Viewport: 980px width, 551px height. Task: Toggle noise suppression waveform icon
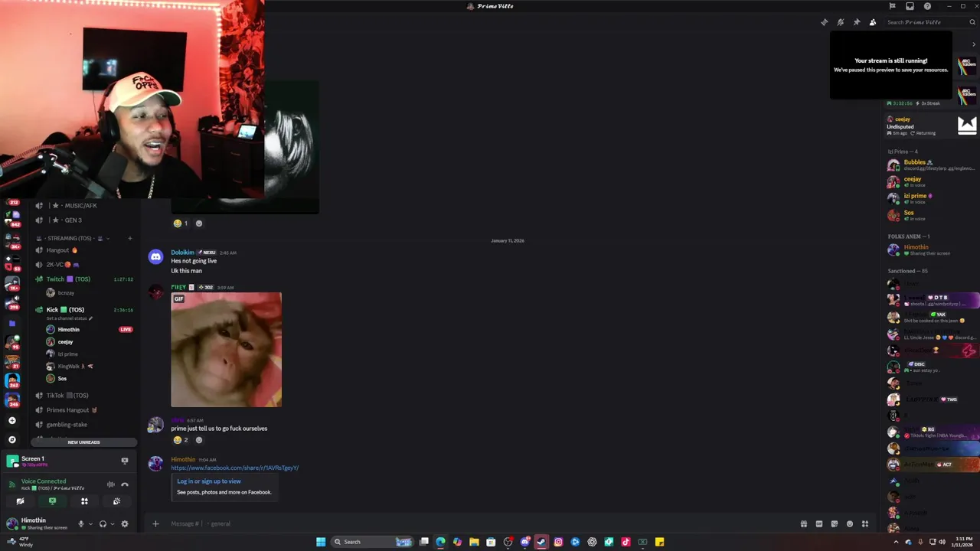pos(111,484)
